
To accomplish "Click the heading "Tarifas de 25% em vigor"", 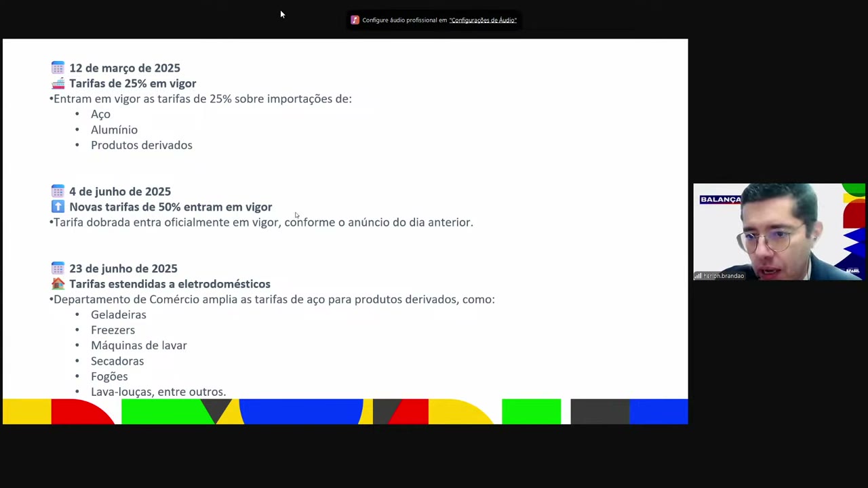I will pos(133,83).
